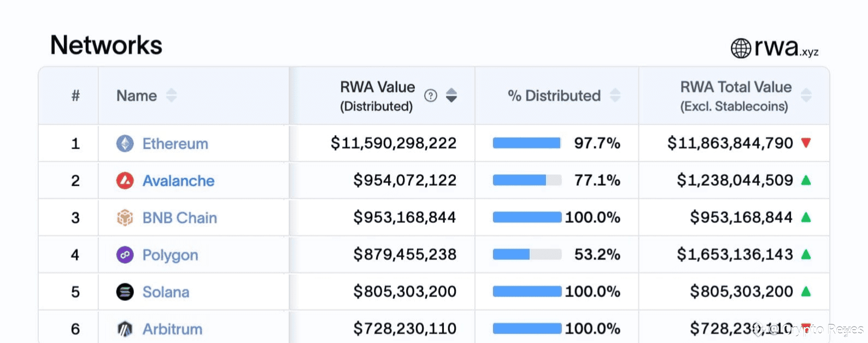Screen dimensions: 868x343
Task: Click the BNB Chain cube icon
Action: (x=125, y=218)
